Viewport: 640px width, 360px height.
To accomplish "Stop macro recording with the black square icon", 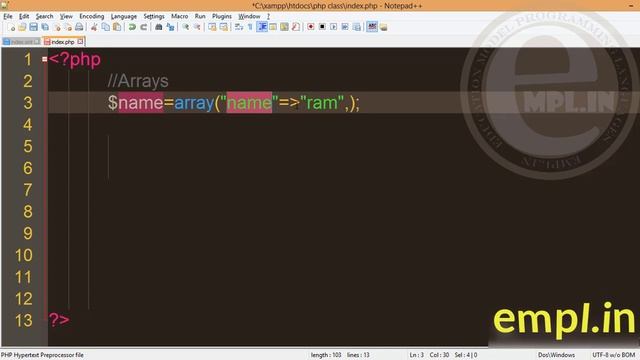I will click(x=322, y=27).
